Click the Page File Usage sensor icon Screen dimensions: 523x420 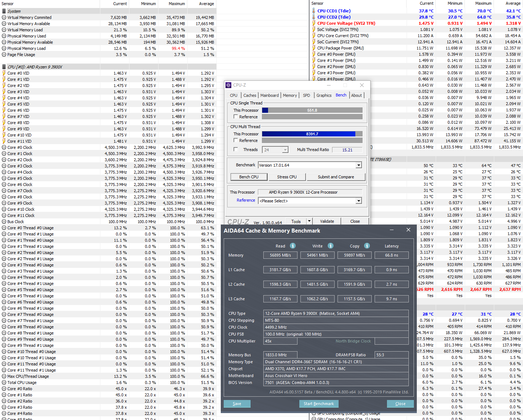click(4, 55)
